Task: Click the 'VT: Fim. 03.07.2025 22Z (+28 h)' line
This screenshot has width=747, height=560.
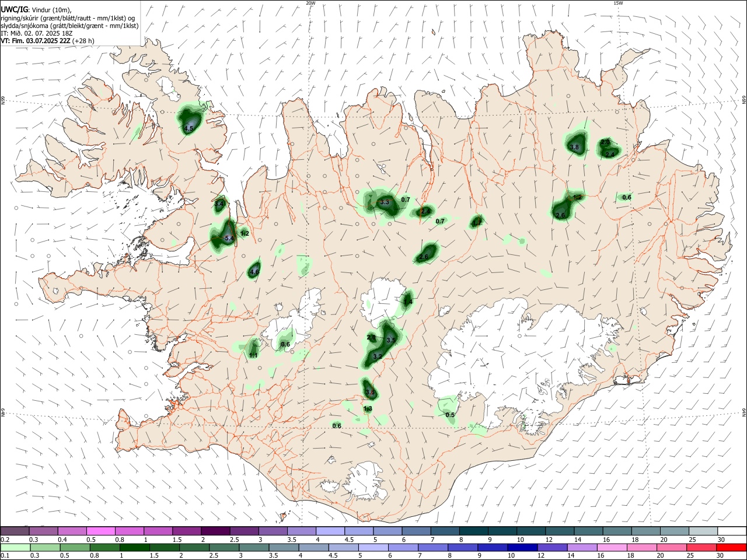Action: pos(48,41)
